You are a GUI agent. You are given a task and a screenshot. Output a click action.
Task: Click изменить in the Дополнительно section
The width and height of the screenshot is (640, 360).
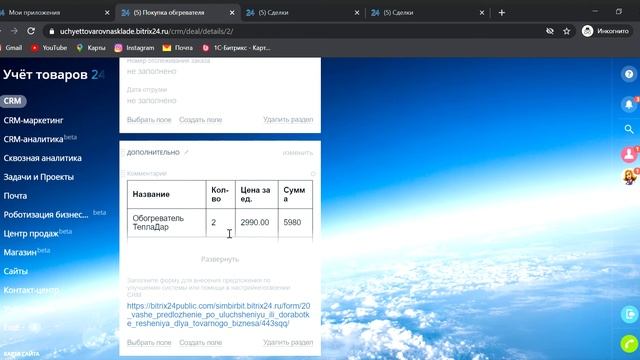298,153
